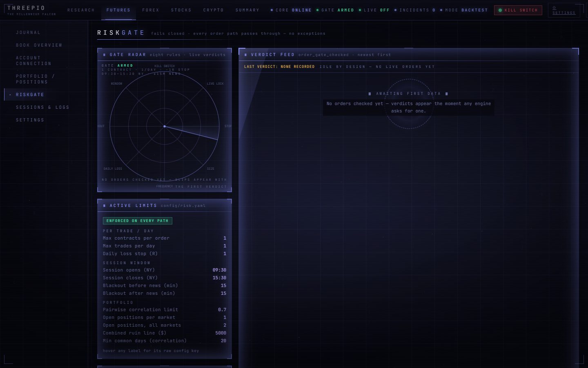The width and height of the screenshot is (588, 368).
Task: Click the Session closes (NY) label
Action: pos(130,278)
